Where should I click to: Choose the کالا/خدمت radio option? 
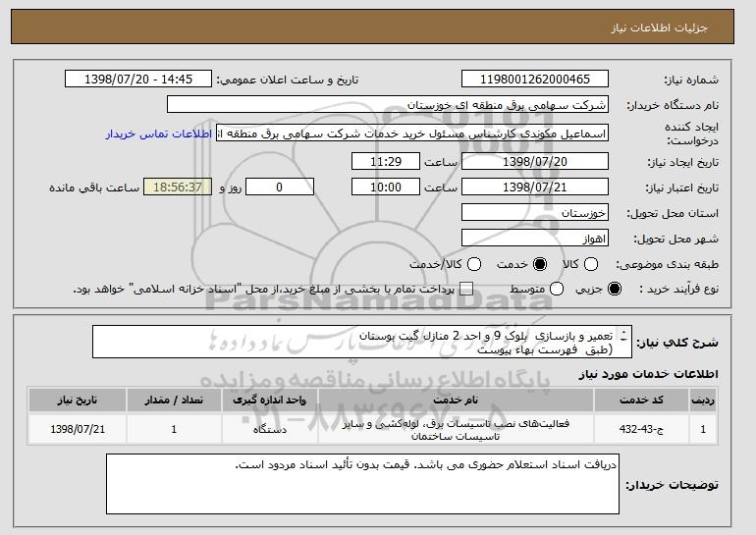tap(474, 264)
